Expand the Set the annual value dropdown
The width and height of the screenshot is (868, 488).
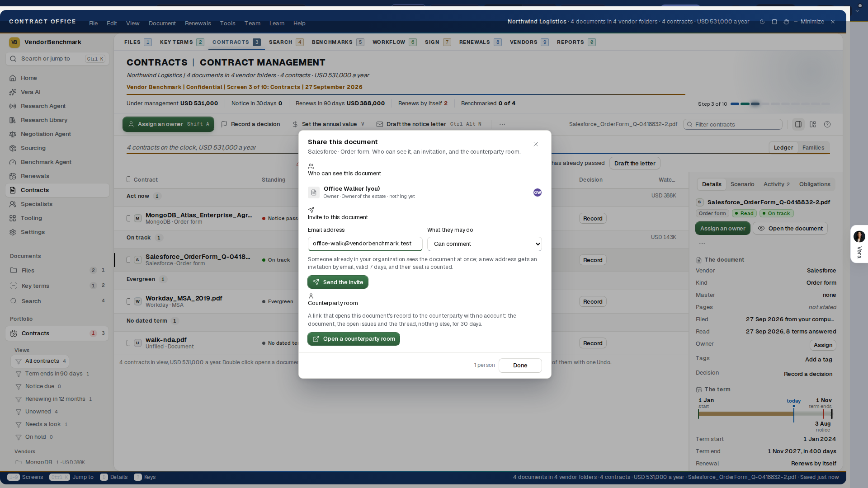363,124
